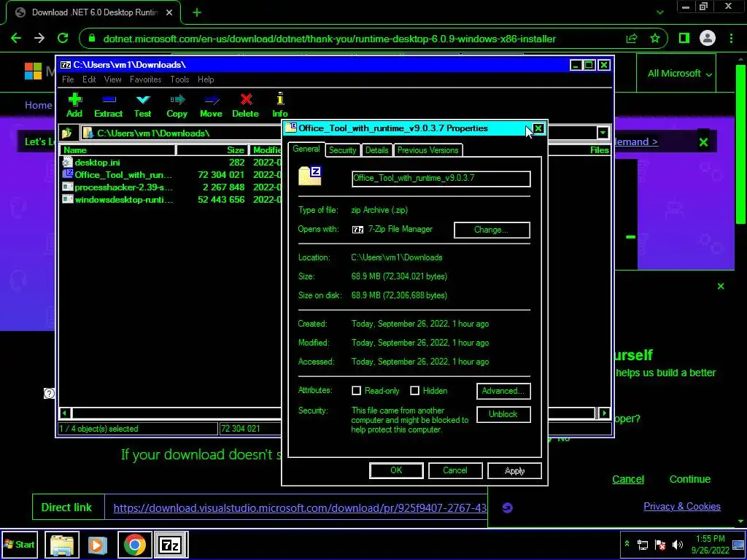Open media player from taskbar
This screenshot has width=747, height=560.
[x=97, y=545]
